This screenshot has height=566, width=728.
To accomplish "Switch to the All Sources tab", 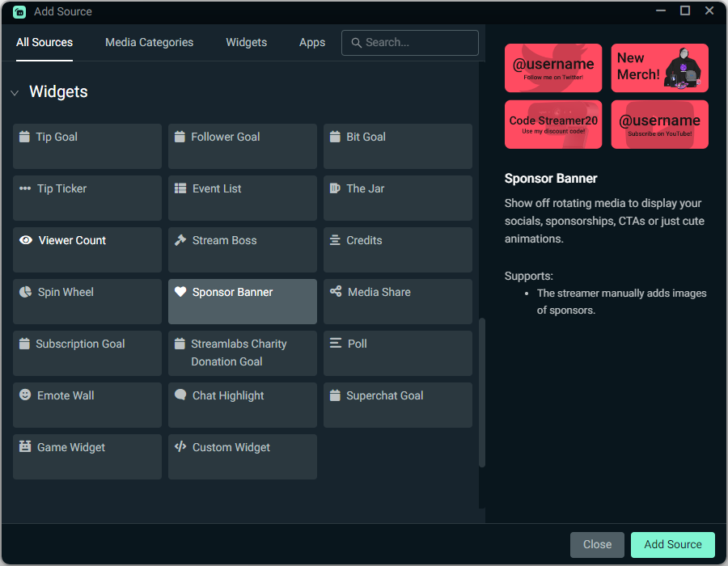I will pos(44,42).
